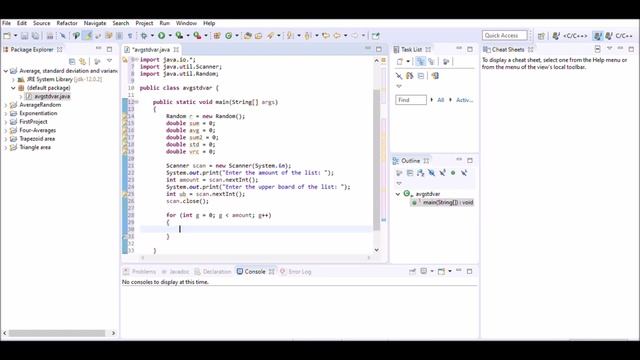This screenshot has width=640, height=360.
Task: Select the Java perspective button
Action: pos(598,36)
